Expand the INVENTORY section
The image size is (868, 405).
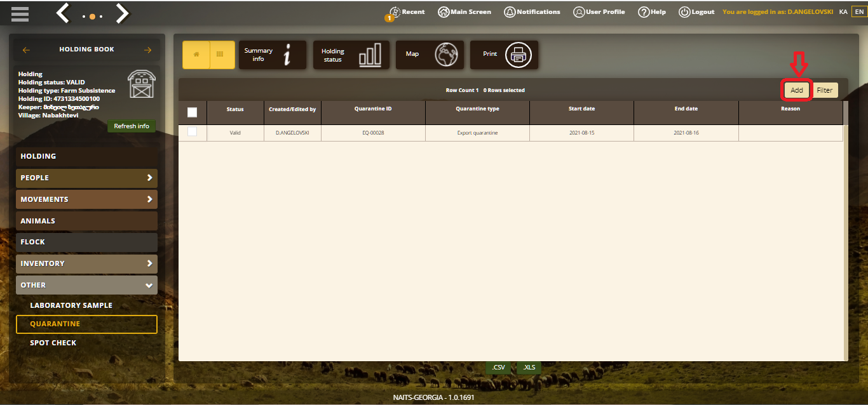(x=86, y=263)
